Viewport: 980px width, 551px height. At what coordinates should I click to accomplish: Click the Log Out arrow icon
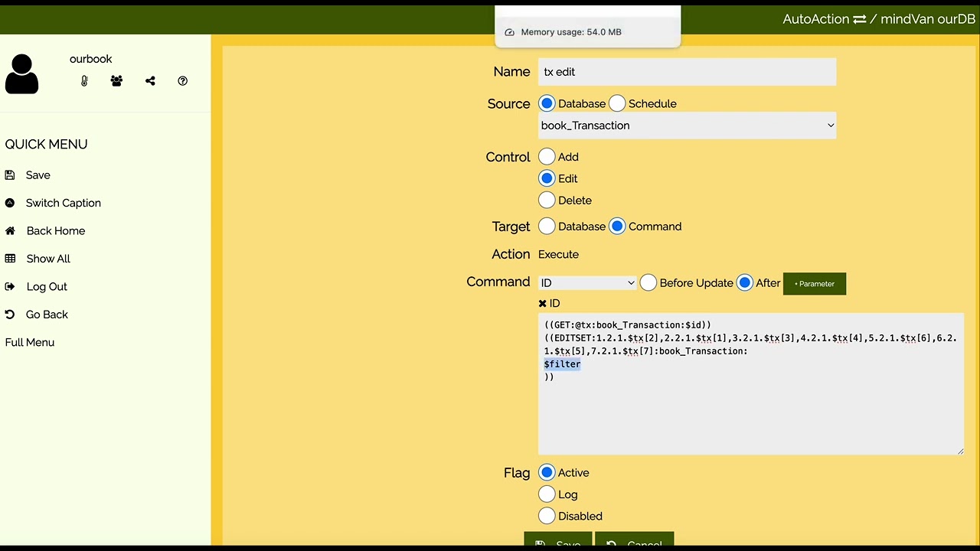point(10,287)
